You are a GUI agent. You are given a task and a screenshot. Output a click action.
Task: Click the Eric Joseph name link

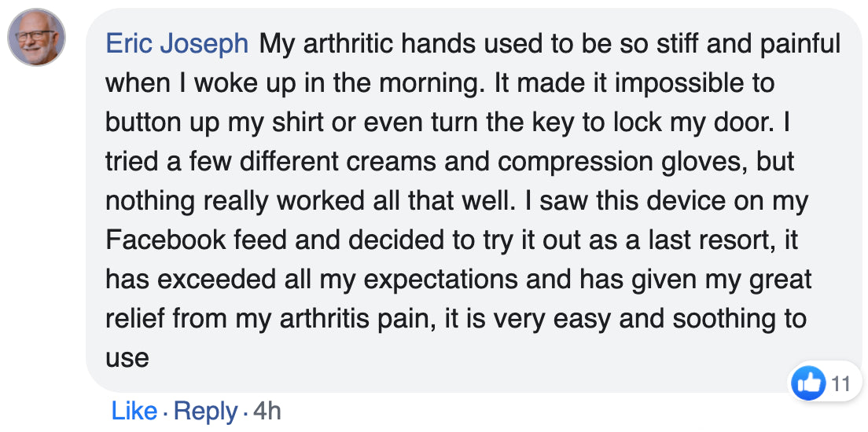click(177, 44)
